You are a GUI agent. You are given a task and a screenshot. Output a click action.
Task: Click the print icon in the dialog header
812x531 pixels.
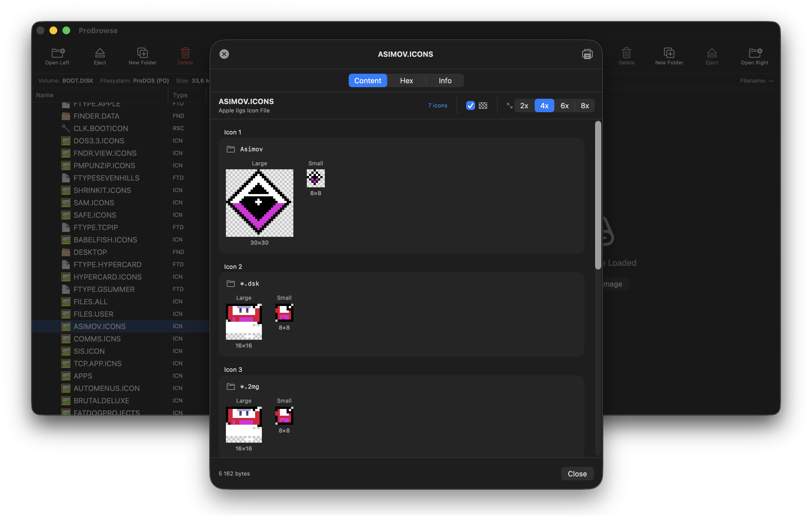pos(587,54)
